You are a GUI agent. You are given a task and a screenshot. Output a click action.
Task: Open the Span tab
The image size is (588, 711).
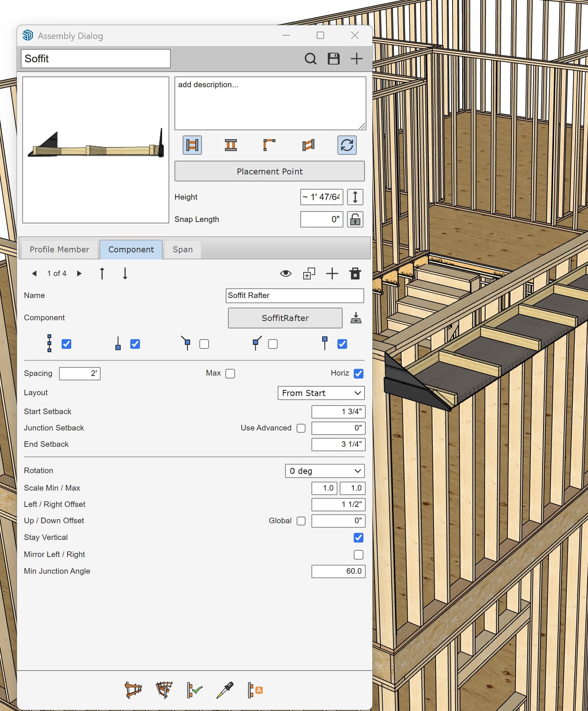183,249
